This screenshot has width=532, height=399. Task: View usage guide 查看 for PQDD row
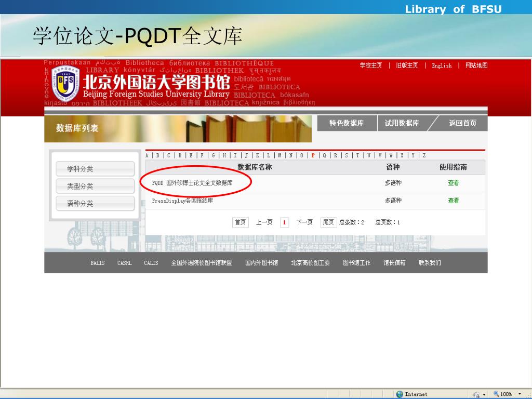pos(453,183)
